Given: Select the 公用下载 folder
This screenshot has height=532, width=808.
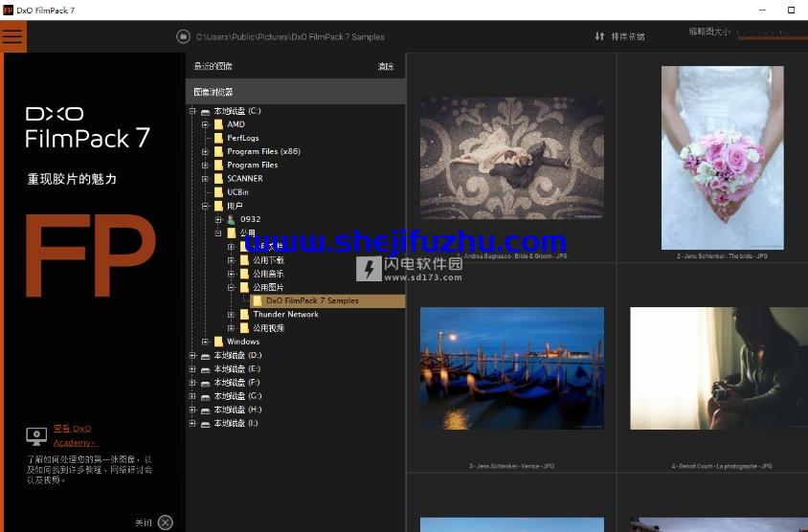Looking at the screenshot, I should (268, 260).
